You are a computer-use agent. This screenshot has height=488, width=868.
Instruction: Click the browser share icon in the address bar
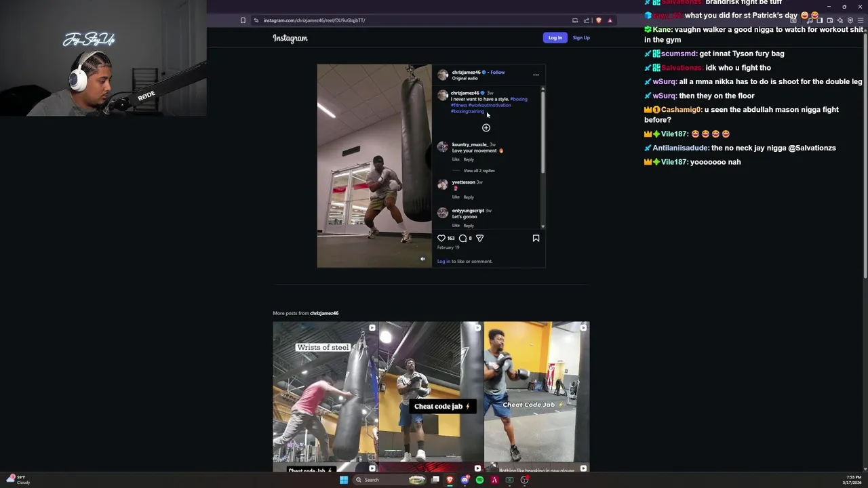(x=587, y=20)
